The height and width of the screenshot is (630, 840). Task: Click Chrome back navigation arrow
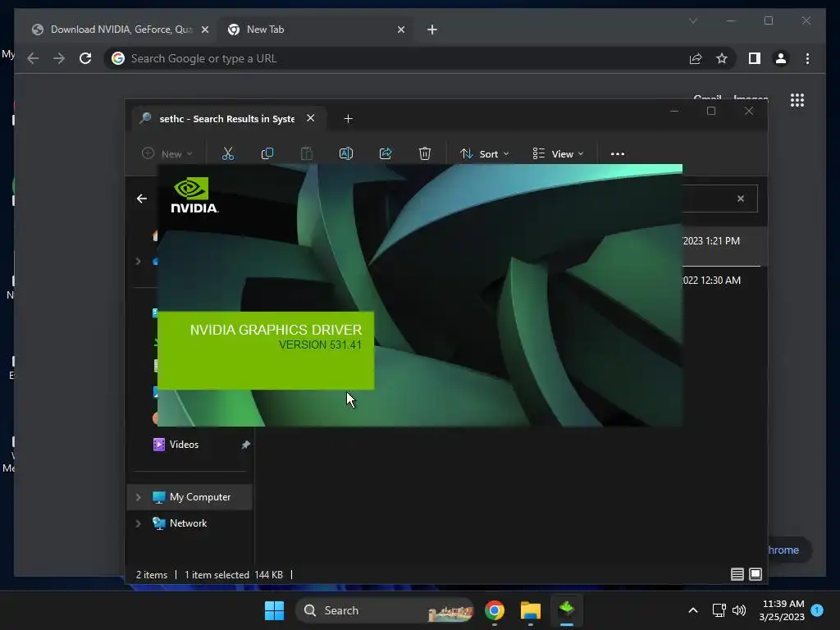click(x=33, y=58)
